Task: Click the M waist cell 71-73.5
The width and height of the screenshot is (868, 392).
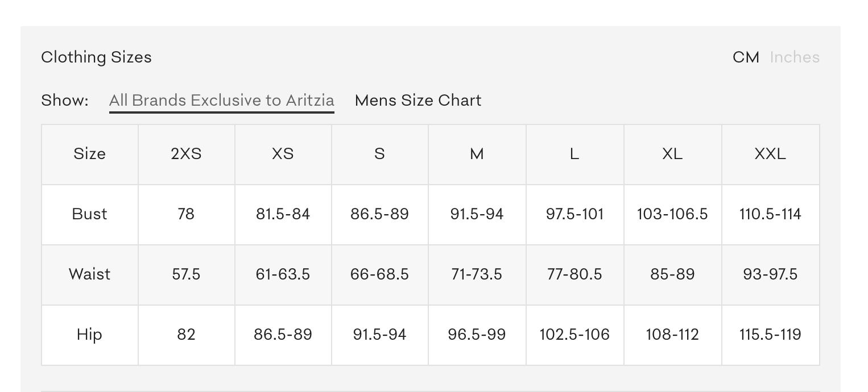Action: pos(477,274)
